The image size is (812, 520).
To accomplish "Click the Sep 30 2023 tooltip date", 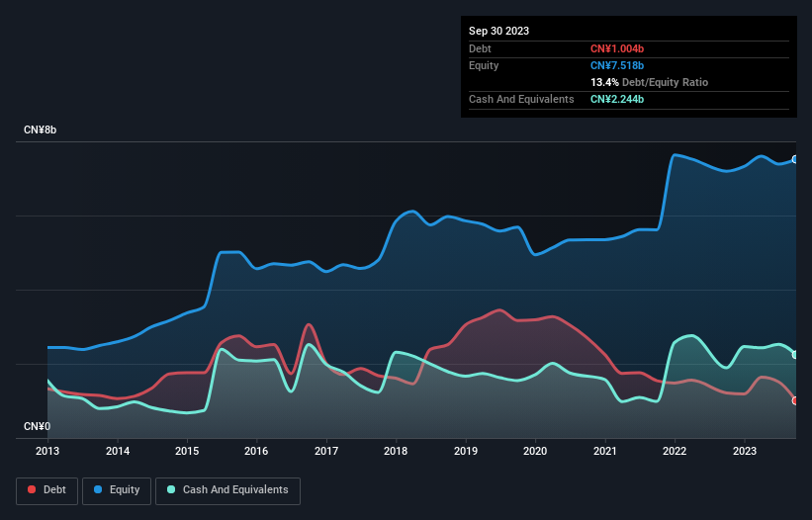I will coord(498,31).
